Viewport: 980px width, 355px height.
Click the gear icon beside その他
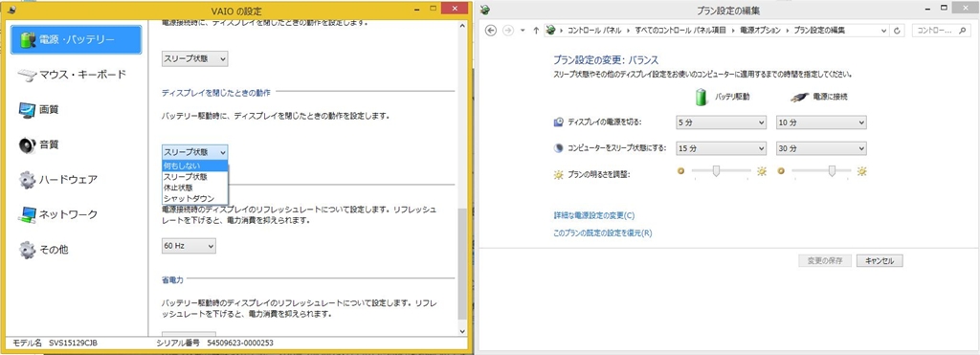(x=27, y=251)
